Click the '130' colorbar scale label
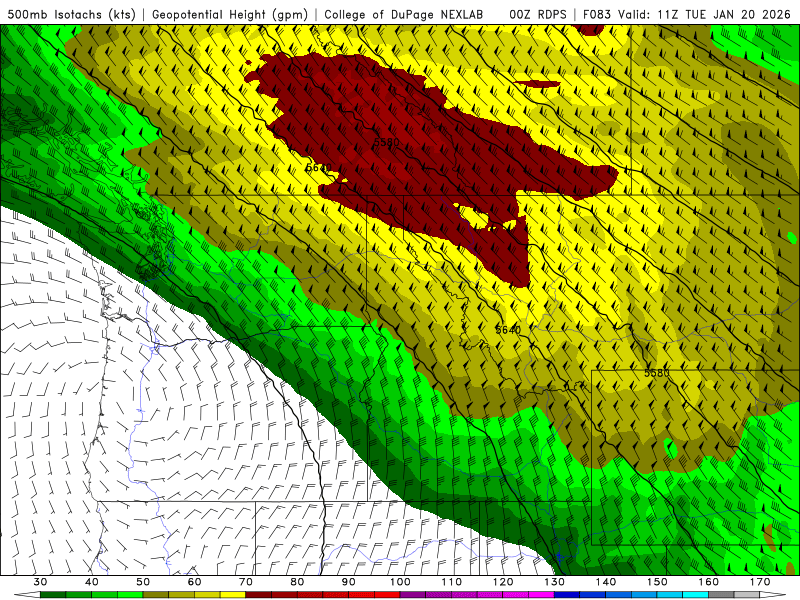 [x=555, y=582]
